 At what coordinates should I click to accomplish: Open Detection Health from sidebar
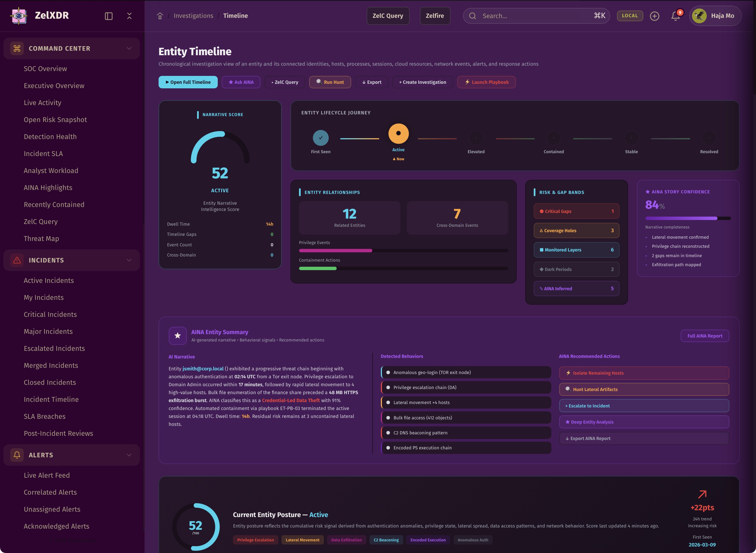(x=50, y=136)
